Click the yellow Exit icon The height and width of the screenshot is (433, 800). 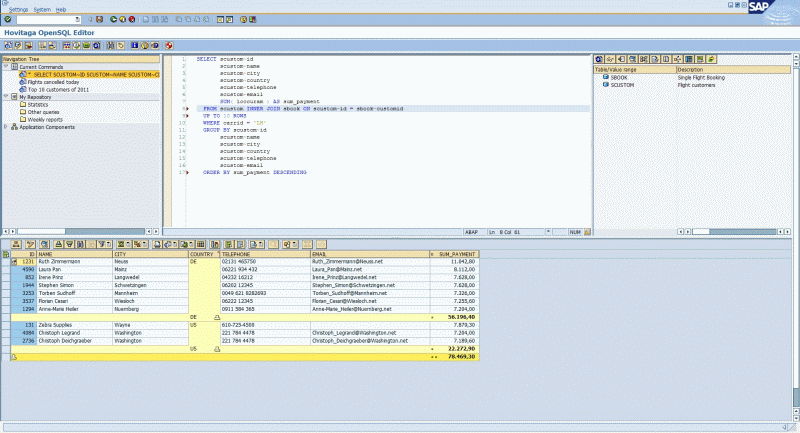122,19
